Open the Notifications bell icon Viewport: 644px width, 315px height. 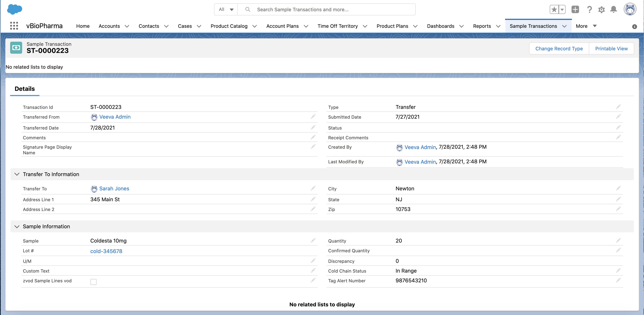click(614, 10)
